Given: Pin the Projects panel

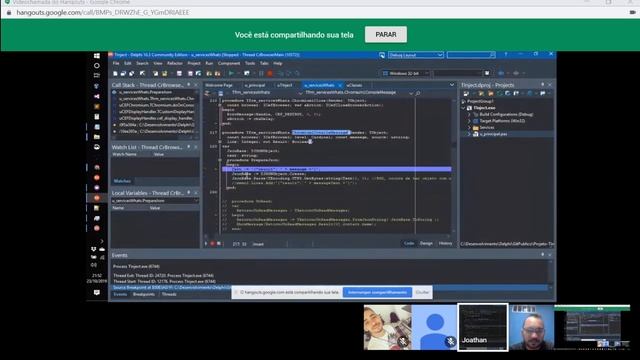Looking at the screenshot, I should pyautogui.click(x=542, y=84).
